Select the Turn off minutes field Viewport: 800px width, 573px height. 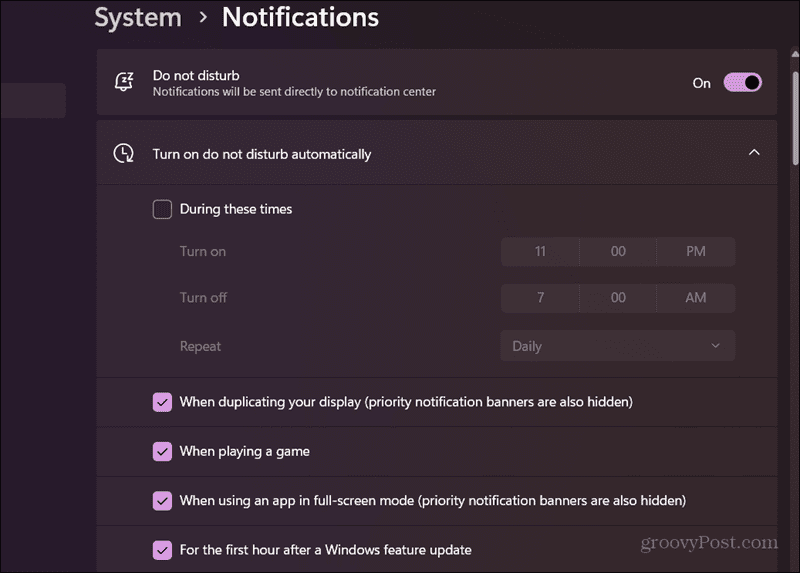(x=618, y=298)
